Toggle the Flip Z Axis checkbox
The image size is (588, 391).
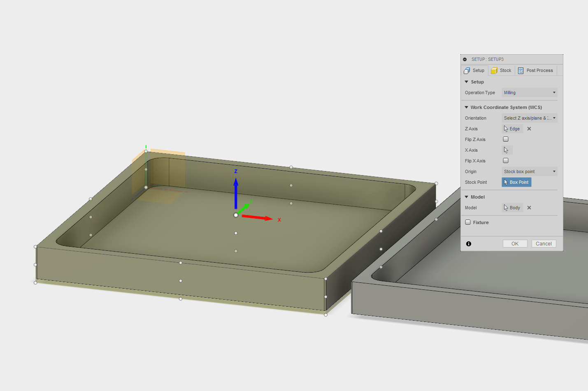pos(506,139)
